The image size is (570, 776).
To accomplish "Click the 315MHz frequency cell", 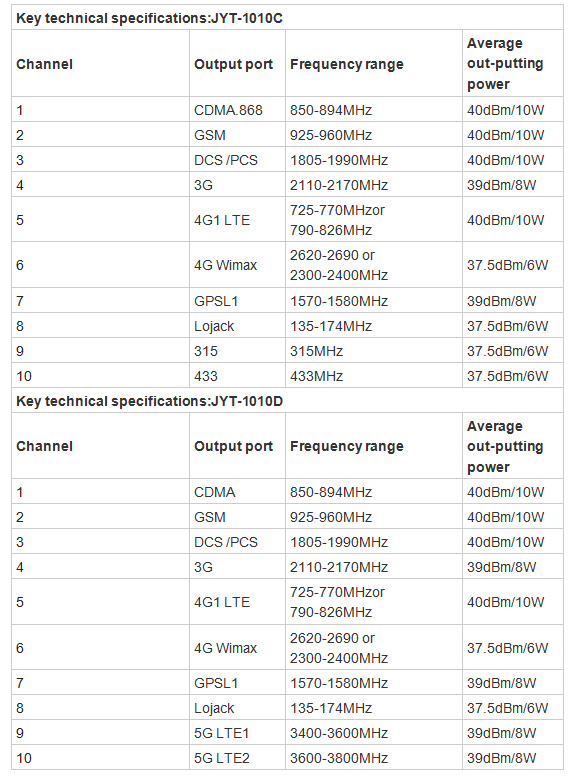I will [374, 351].
